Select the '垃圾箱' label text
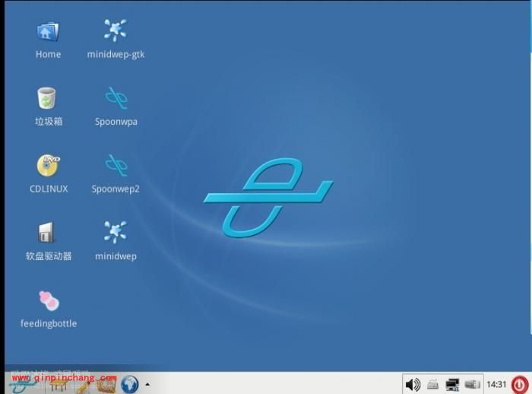The image size is (532, 394). point(49,122)
